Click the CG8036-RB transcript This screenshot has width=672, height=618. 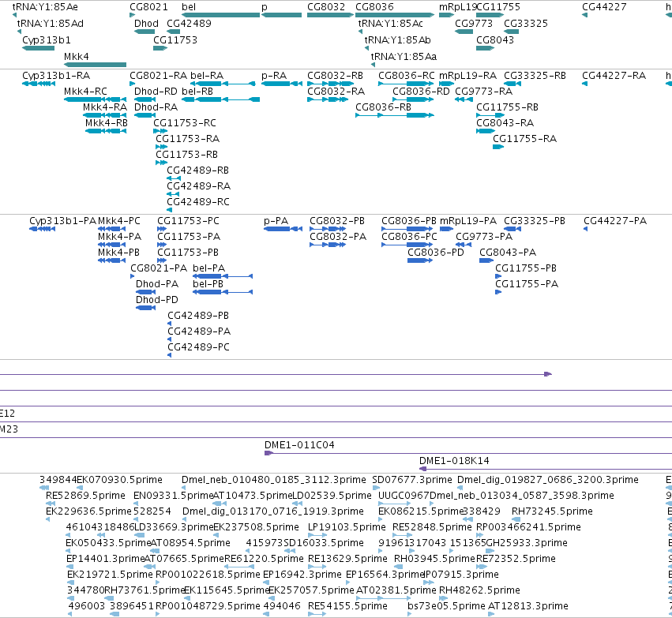[395, 115]
